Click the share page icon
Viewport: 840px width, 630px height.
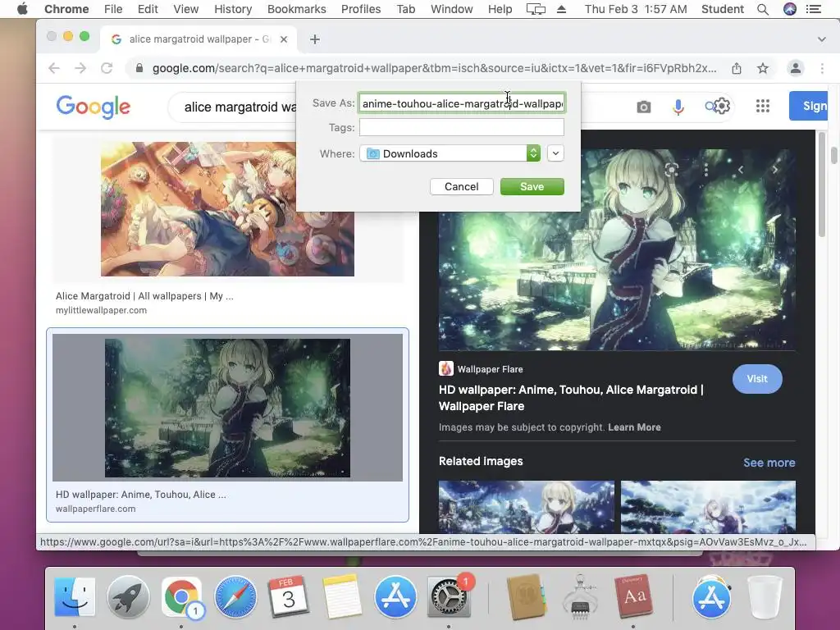click(x=737, y=68)
